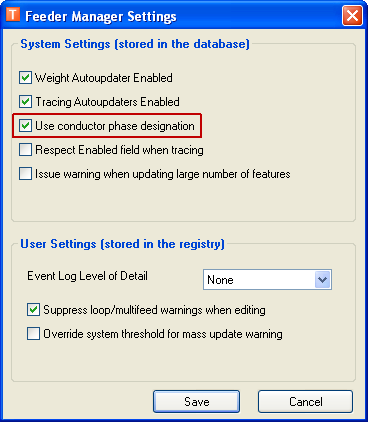Toggle Use conductor phase designation checkbox

(x=25, y=126)
